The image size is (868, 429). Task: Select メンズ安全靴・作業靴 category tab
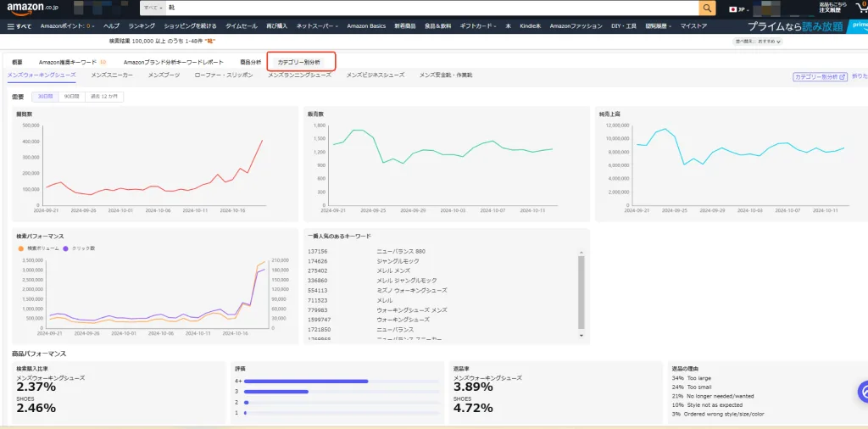pos(446,75)
